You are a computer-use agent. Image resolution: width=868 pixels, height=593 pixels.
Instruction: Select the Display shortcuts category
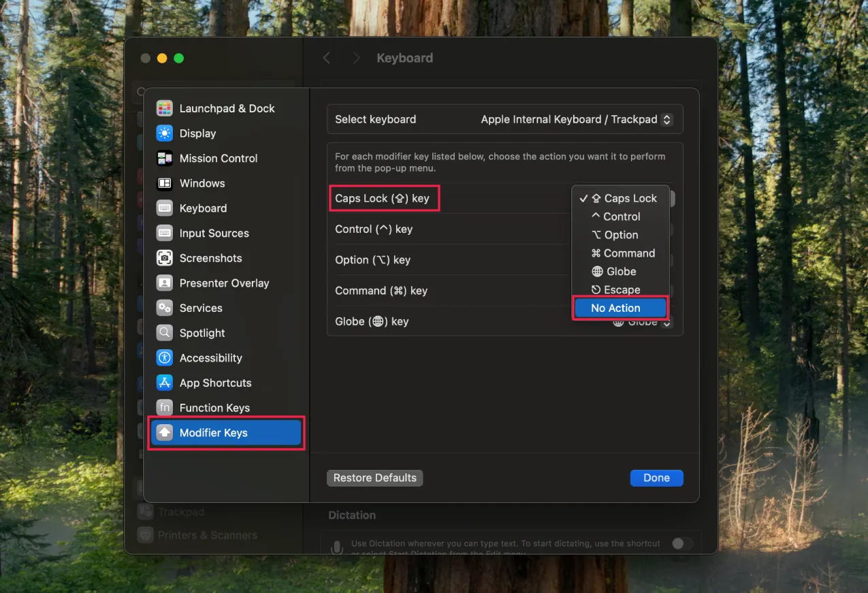coord(226,133)
